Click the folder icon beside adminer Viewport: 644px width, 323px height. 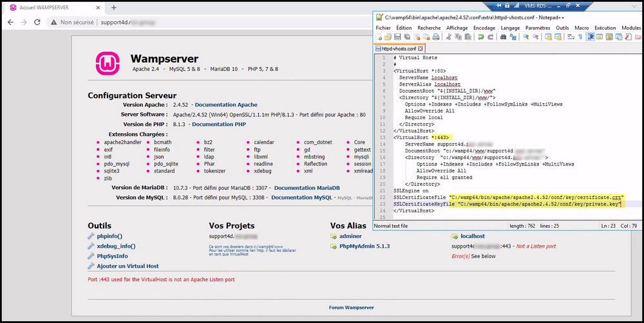(334, 236)
